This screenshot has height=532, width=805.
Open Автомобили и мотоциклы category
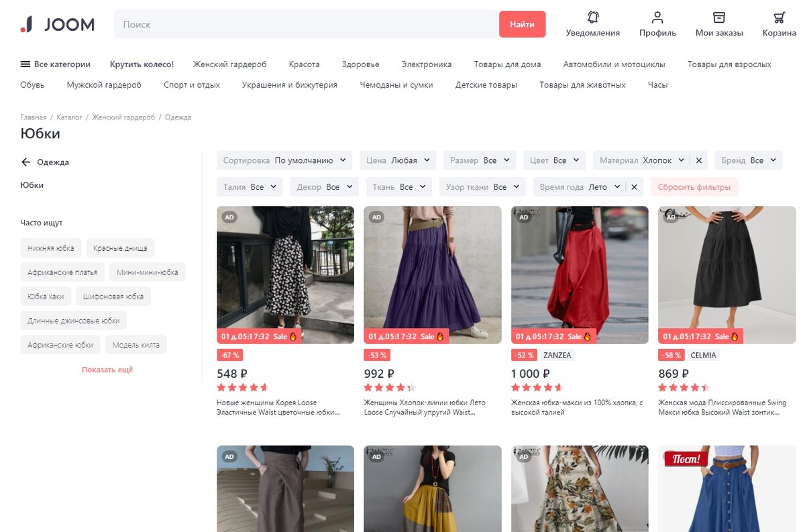point(614,64)
